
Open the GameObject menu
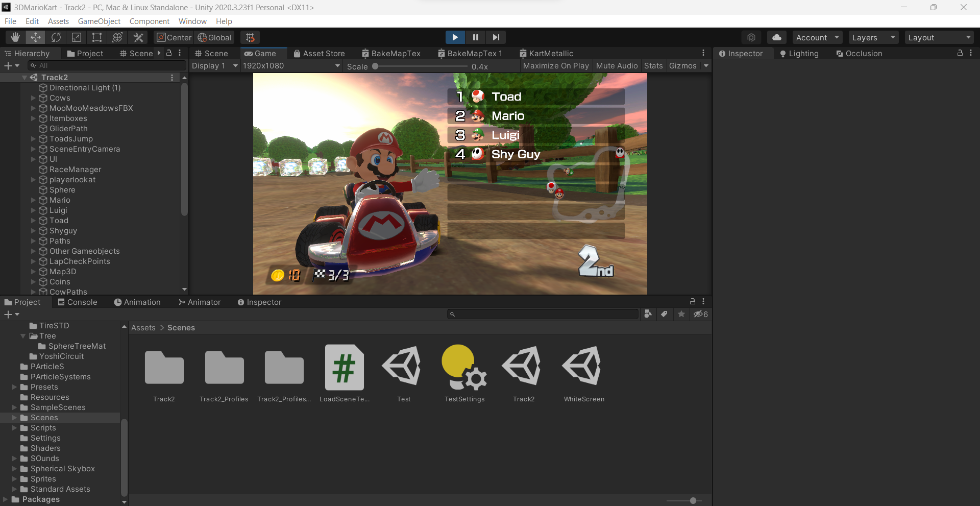pyautogui.click(x=99, y=21)
